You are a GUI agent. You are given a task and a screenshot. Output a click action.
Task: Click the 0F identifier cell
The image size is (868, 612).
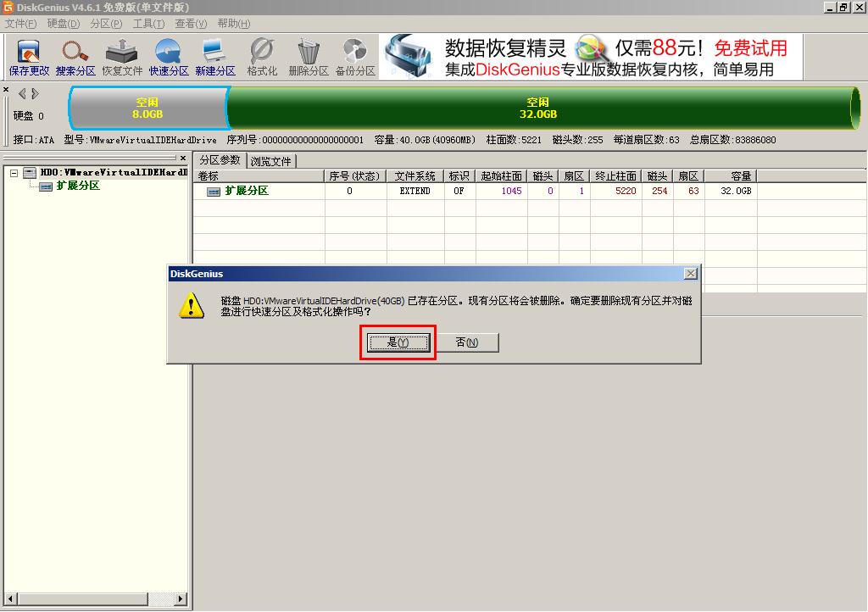(459, 191)
